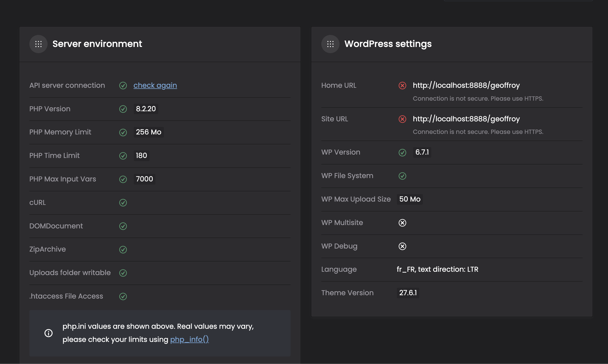Click the PHP Version green check icon
Image resolution: width=608 pixels, height=364 pixels.
(123, 109)
